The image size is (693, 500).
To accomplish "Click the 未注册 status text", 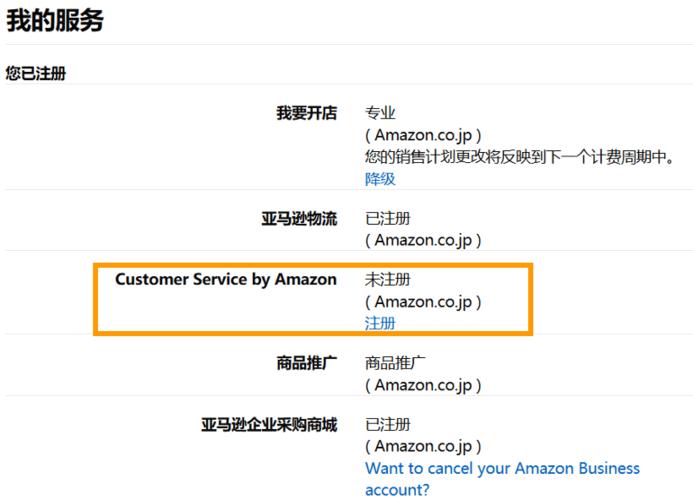I will 388,279.
